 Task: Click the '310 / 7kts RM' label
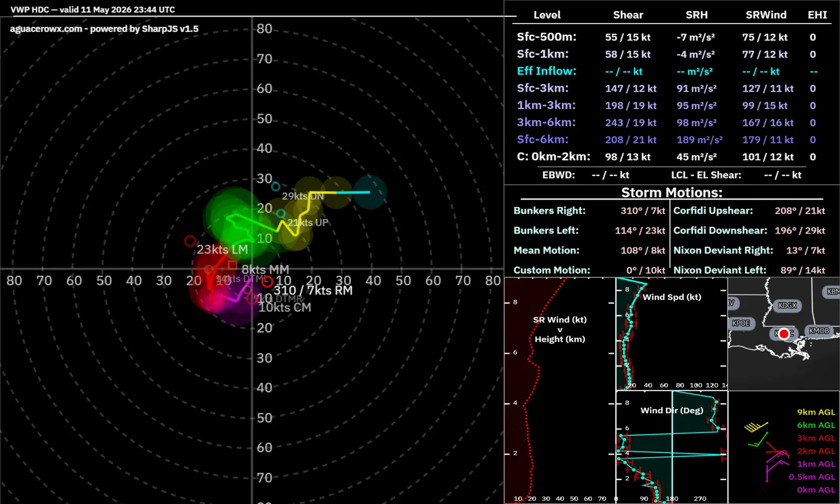click(313, 290)
